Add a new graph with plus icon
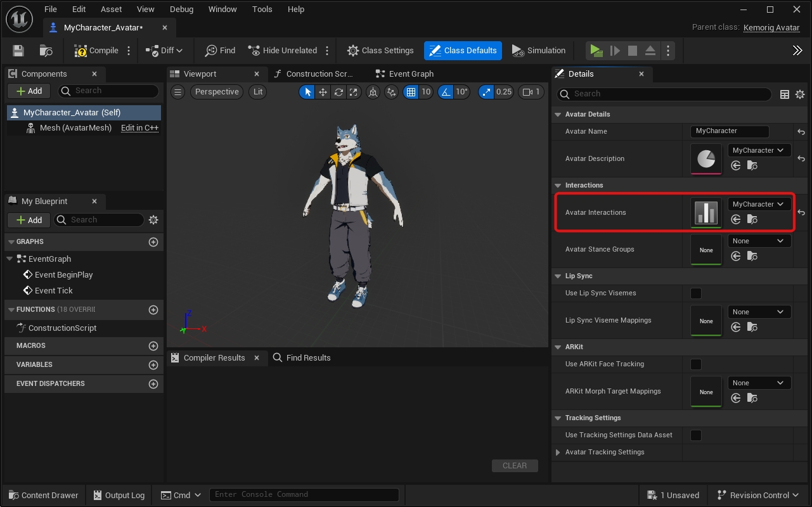The height and width of the screenshot is (507, 812). (153, 242)
